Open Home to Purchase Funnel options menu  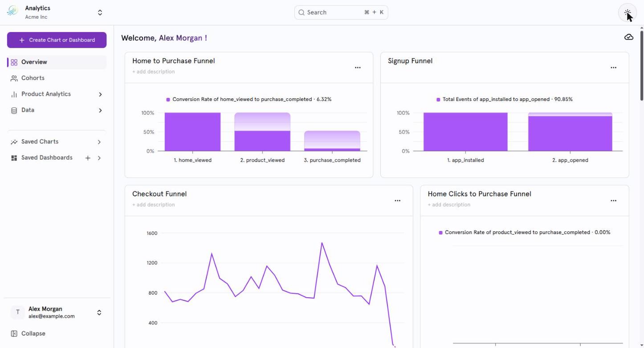coord(358,68)
